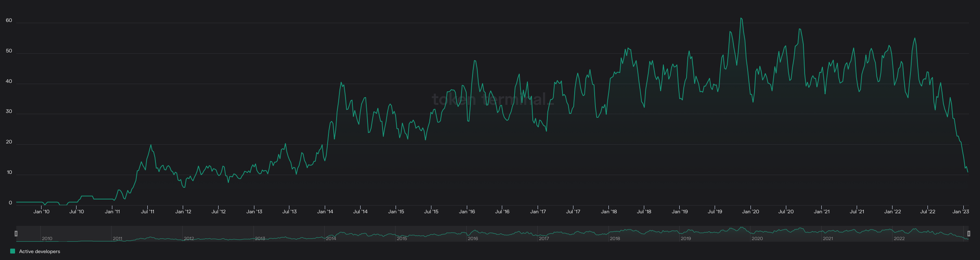Click the Jul '17 x-axis label
Image resolution: width=980 pixels, height=260 pixels.
pyautogui.click(x=573, y=212)
